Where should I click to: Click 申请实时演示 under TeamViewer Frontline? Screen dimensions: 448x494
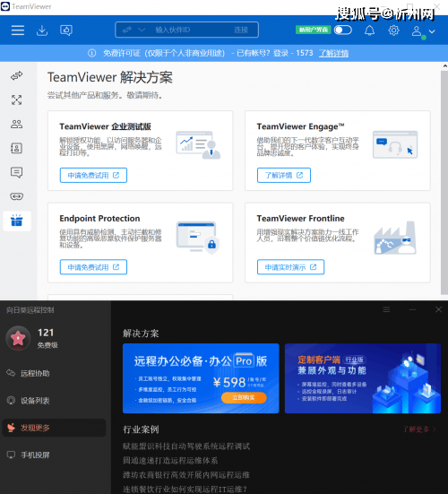pos(290,267)
